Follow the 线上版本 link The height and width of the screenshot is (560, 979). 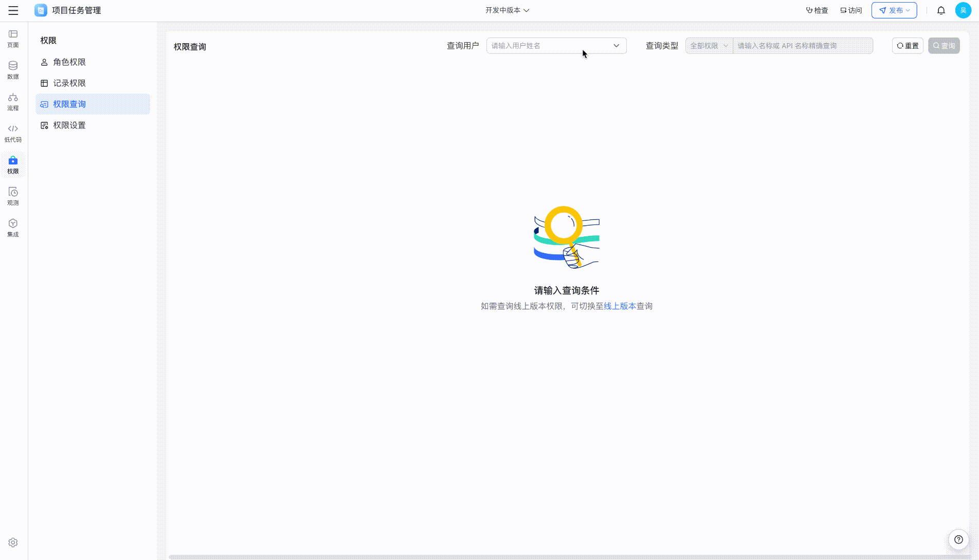point(620,306)
